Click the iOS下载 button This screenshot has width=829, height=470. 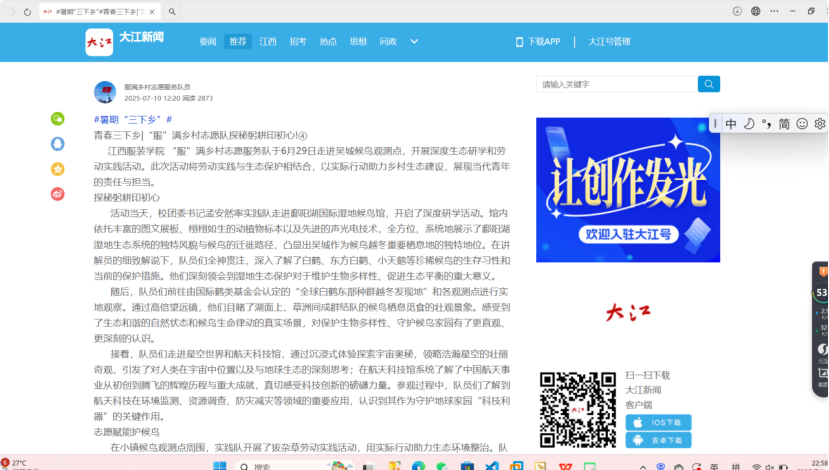point(658,422)
